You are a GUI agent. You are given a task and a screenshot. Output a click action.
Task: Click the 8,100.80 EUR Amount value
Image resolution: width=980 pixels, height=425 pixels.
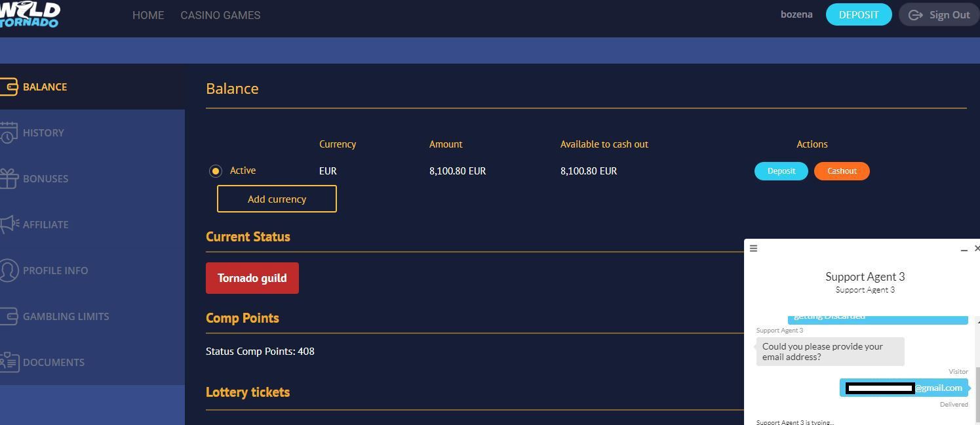tap(458, 171)
